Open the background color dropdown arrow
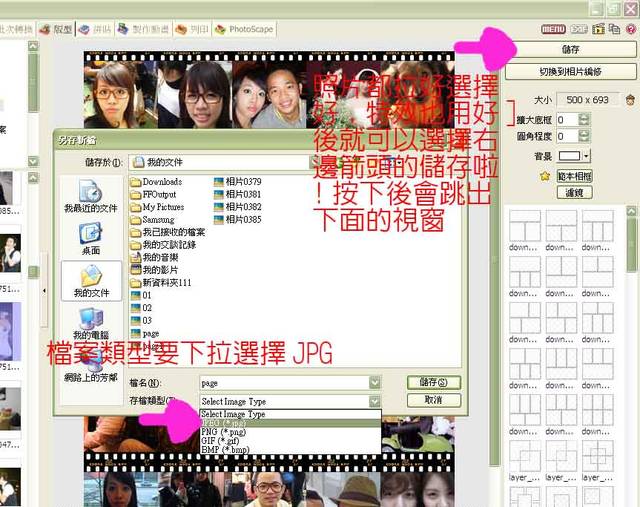Screen dimensions: 640x507 click(587, 156)
